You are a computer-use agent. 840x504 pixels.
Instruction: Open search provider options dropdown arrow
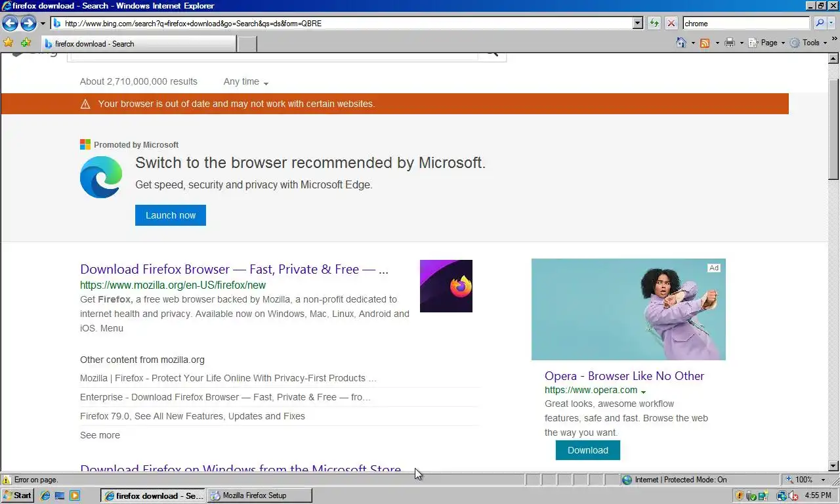[x=832, y=24]
